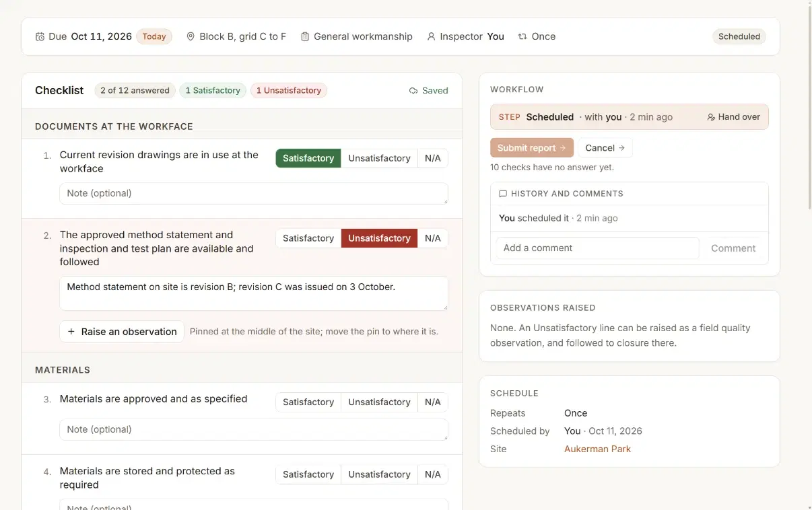Click the Scheduled status badge
The image size is (812, 510).
coord(739,36)
